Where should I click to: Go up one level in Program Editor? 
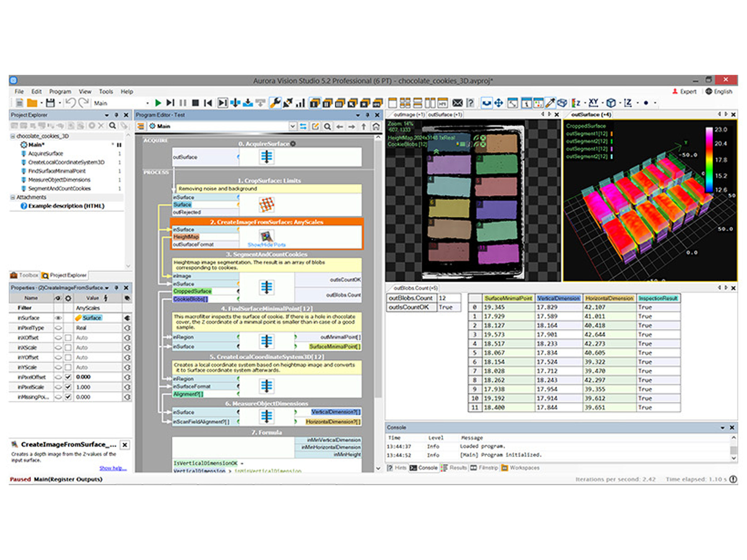tap(364, 126)
